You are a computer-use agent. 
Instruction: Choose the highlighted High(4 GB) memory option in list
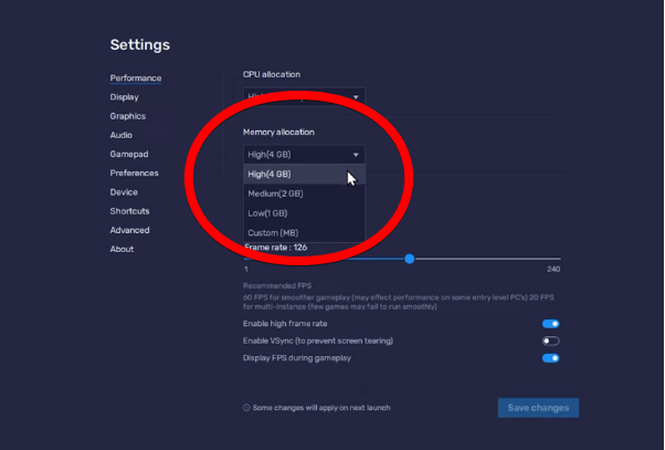(x=304, y=174)
